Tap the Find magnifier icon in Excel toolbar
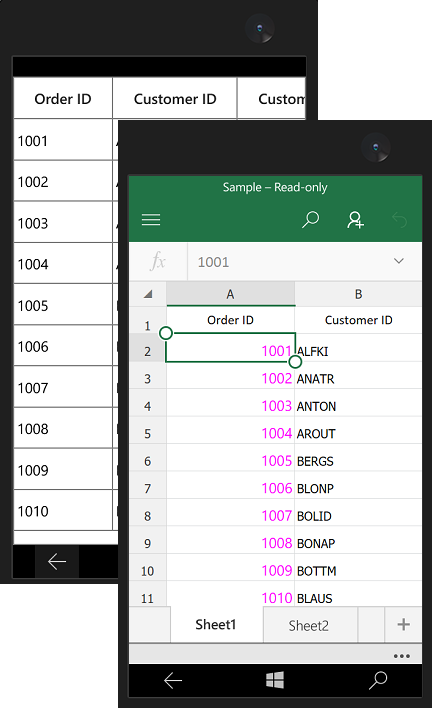 (311, 219)
